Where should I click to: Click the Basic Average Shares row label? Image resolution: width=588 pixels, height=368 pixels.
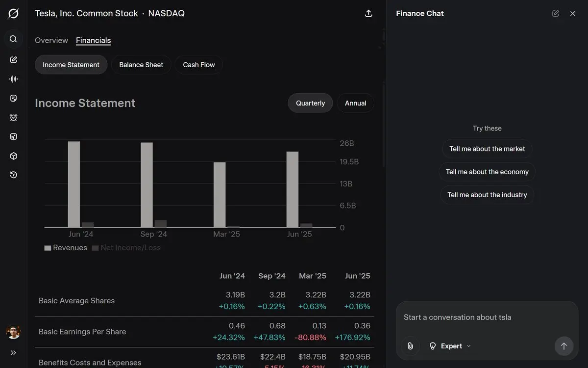pyautogui.click(x=76, y=301)
